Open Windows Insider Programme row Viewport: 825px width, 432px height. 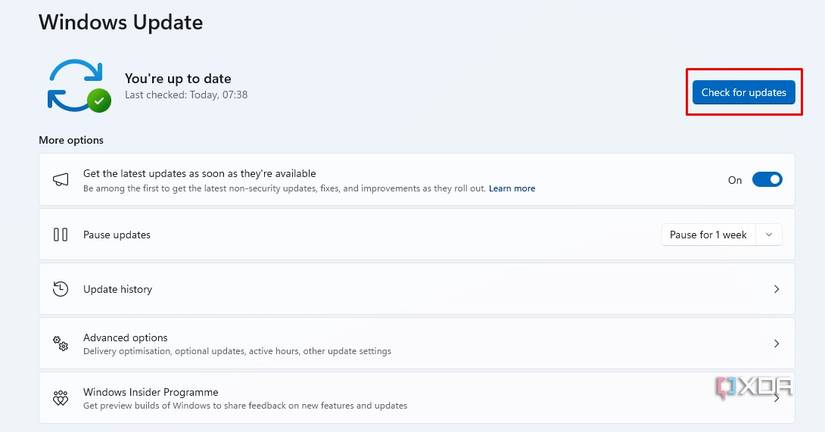click(417, 398)
